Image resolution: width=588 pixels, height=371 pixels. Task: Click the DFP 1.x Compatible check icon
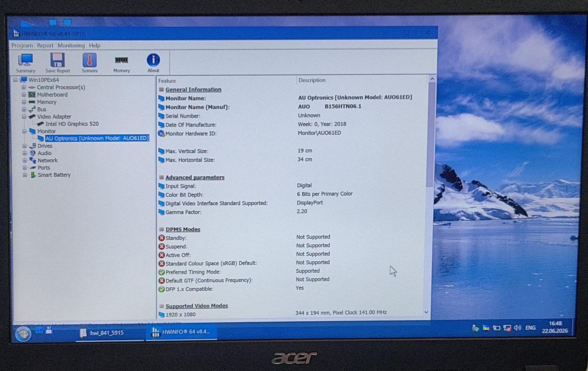coord(161,289)
